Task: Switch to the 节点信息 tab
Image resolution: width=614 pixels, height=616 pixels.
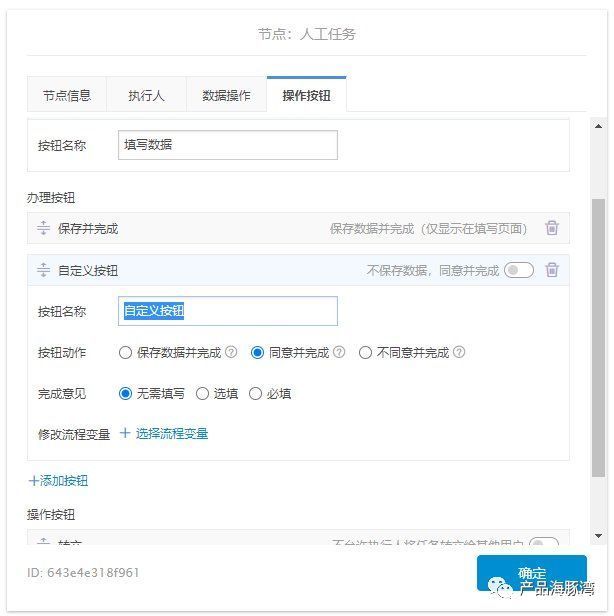Action: pos(67,95)
